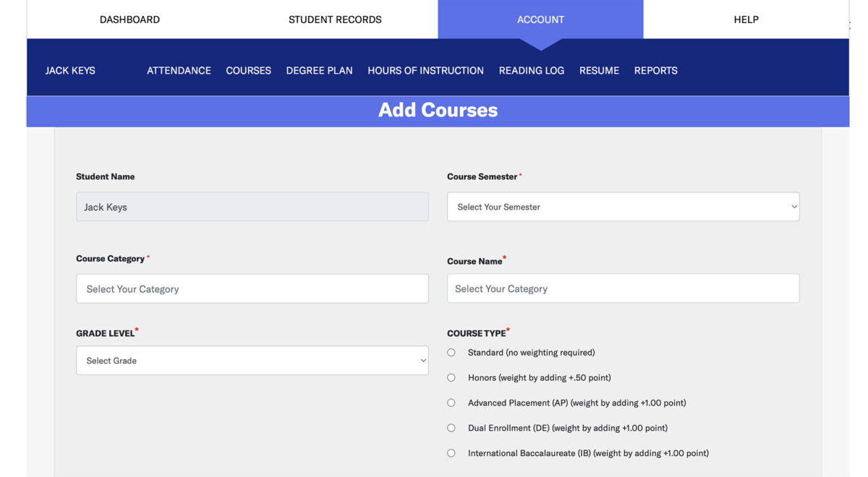Image resolution: width=868 pixels, height=477 pixels.
Task: Open the Resume page
Action: [x=599, y=70]
